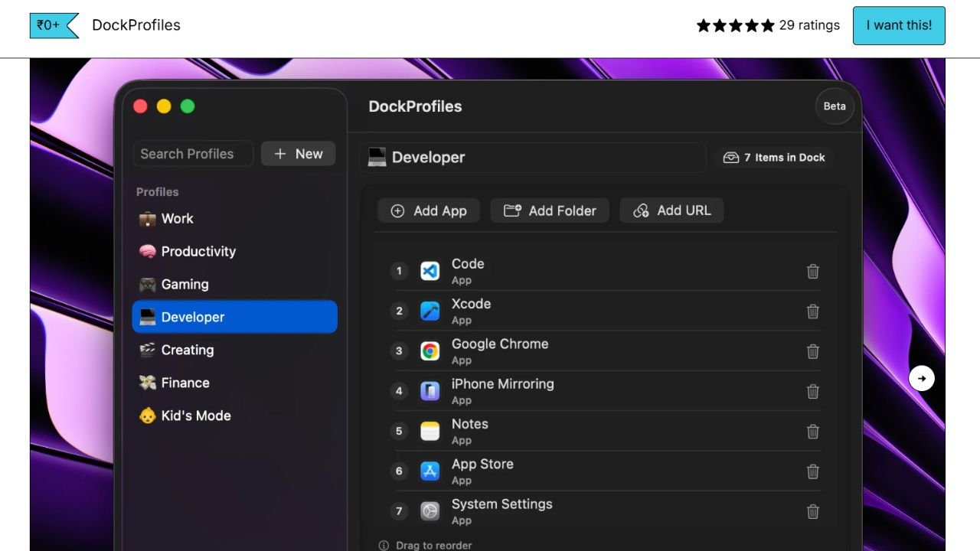Click the yellow Notes app icon

[430, 432]
